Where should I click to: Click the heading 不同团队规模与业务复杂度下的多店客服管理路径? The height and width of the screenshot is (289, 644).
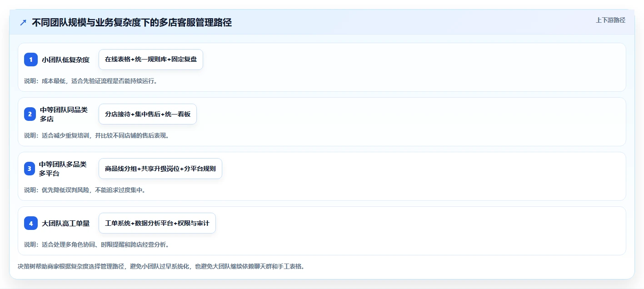tap(132, 23)
